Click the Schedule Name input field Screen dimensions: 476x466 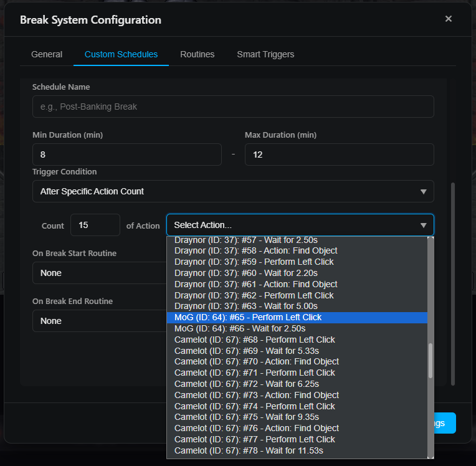click(x=233, y=107)
